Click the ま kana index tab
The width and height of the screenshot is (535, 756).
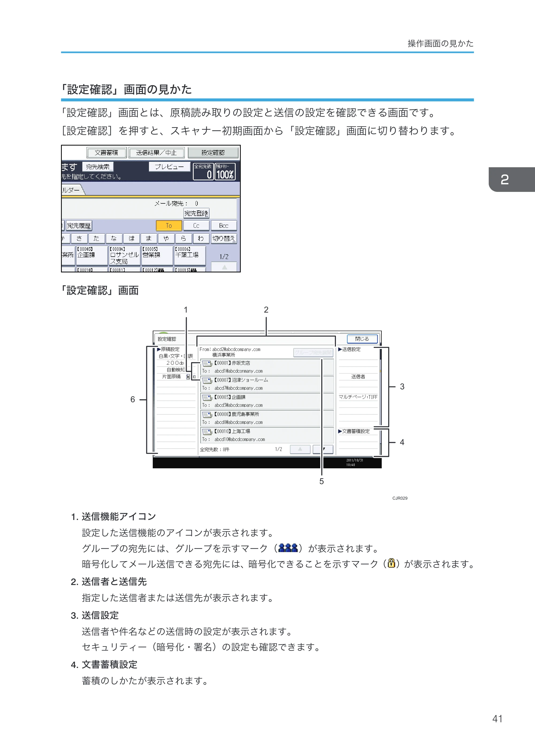tap(149, 238)
